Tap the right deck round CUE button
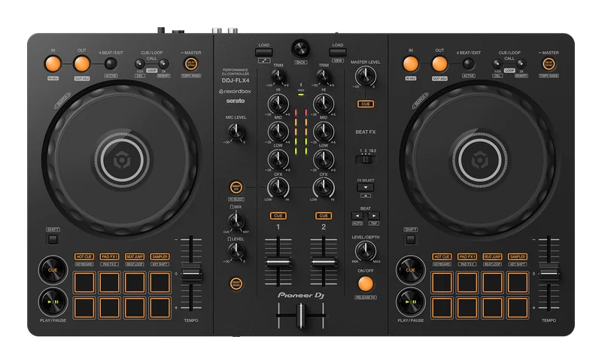The height and width of the screenshot is (364, 602). click(x=410, y=270)
